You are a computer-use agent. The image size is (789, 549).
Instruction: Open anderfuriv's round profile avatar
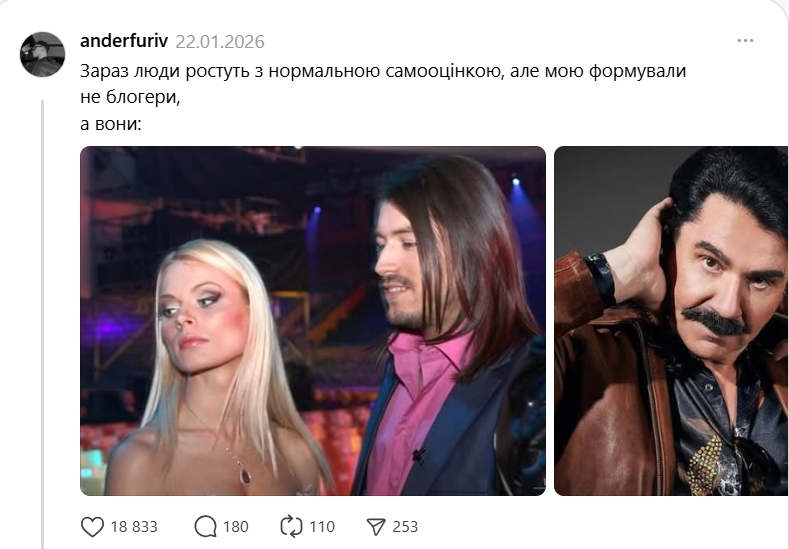point(42,54)
